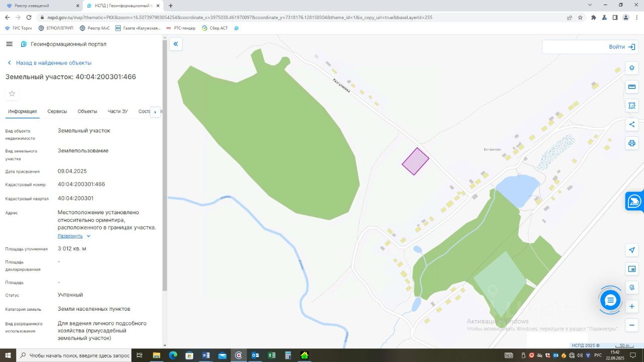Image resolution: width=644 pixels, height=362 pixels.
Task: Launch Excel from the taskbar
Action: (272, 355)
